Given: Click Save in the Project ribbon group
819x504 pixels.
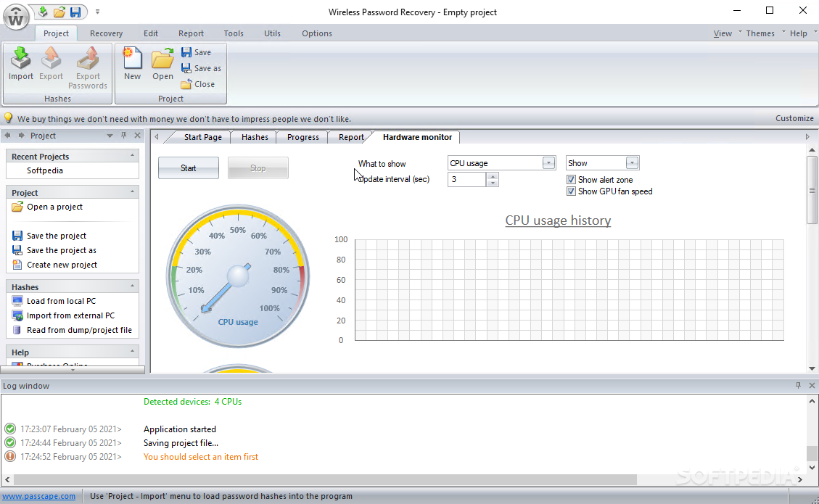Looking at the screenshot, I should point(197,52).
